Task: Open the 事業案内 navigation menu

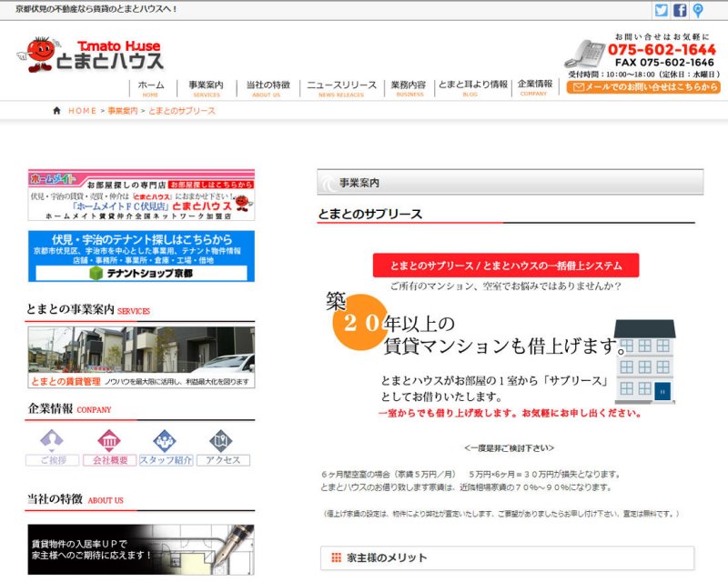Action: click(x=207, y=87)
